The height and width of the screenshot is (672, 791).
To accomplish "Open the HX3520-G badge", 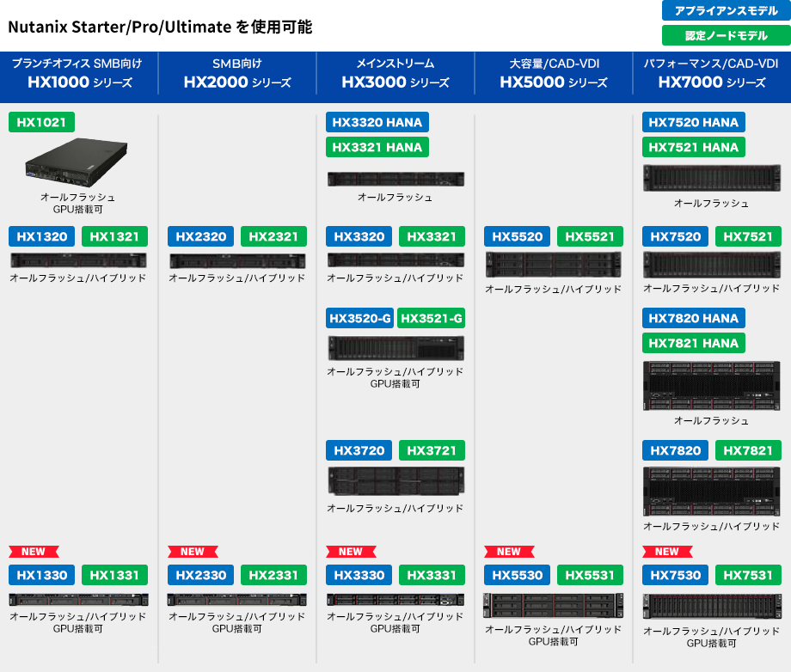I will (359, 318).
